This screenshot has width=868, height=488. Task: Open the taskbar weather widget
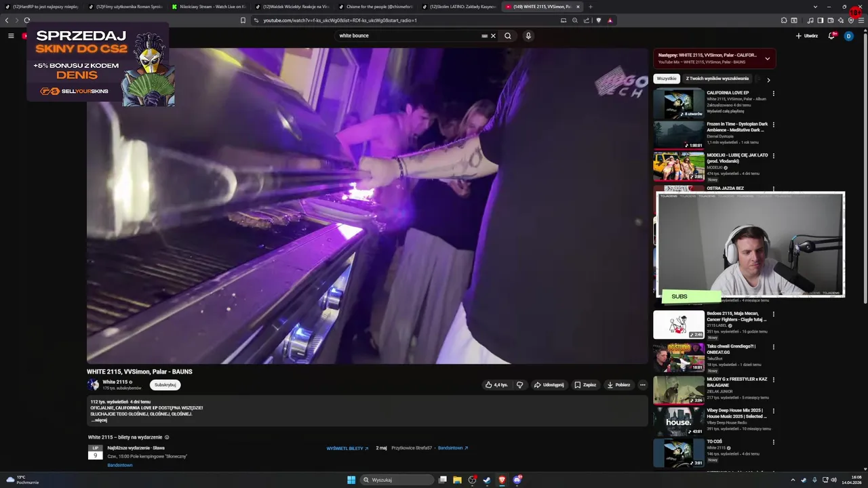23,480
